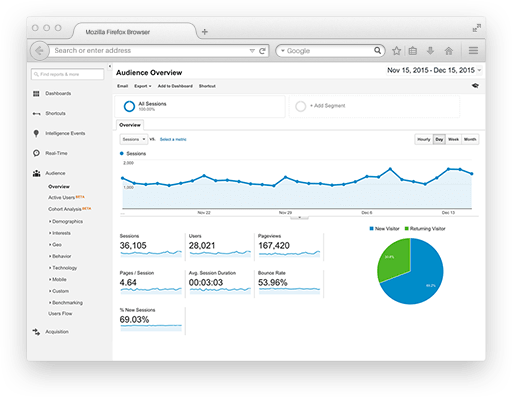Reload the page with the refresh icon

coord(262,51)
